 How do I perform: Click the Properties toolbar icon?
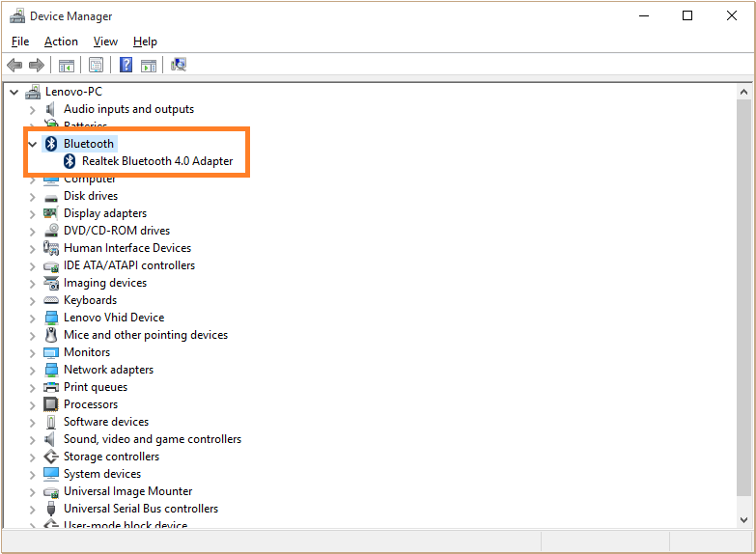pyautogui.click(x=96, y=65)
